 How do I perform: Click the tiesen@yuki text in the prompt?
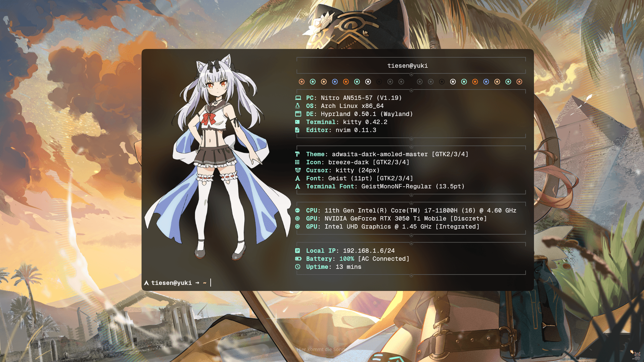pos(171,283)
